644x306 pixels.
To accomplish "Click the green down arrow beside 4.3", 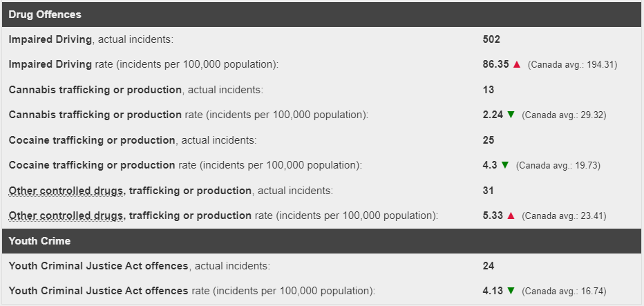I will (x=505, y=165).
